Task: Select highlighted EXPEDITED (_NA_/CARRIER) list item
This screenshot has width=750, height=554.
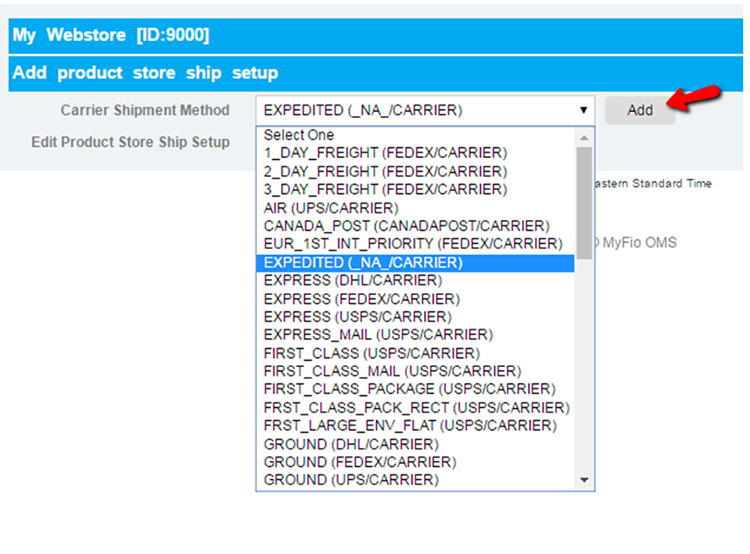Action: 415,263
